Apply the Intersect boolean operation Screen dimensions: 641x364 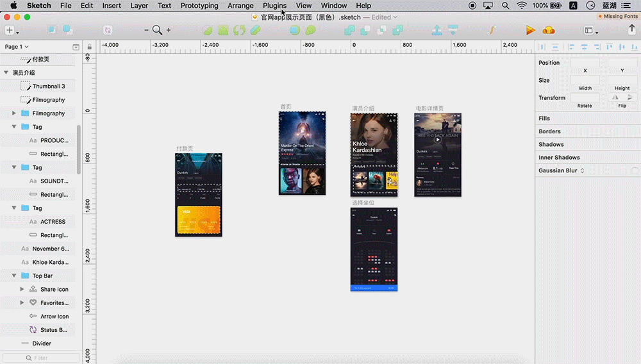[381, 30]
